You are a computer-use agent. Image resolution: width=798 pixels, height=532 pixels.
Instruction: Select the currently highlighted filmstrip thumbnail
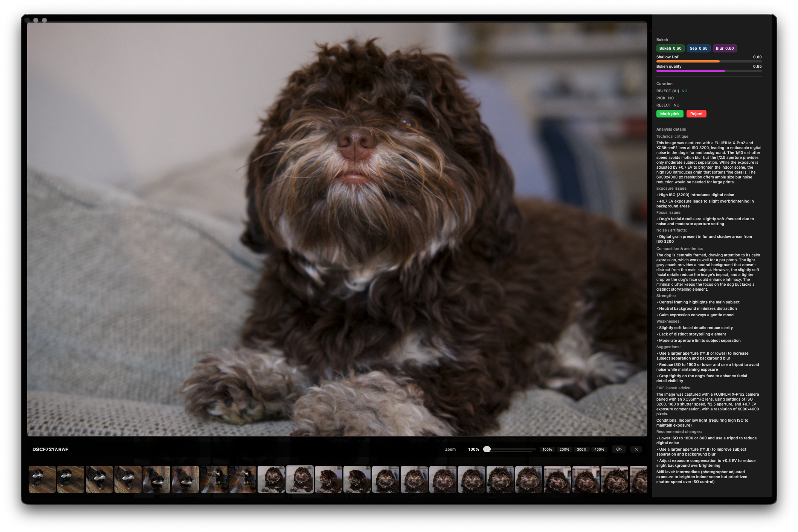click(300, 479)
